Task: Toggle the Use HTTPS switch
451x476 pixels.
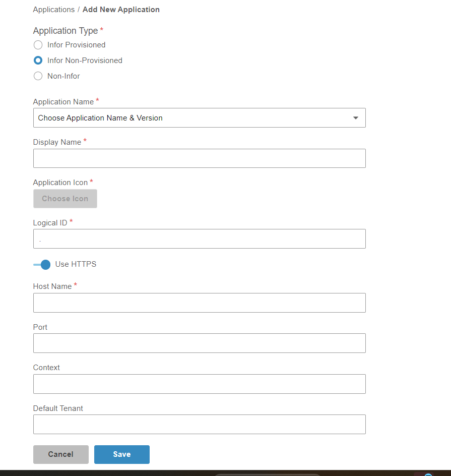Action: pyautogui.click(x=42, y=265)
